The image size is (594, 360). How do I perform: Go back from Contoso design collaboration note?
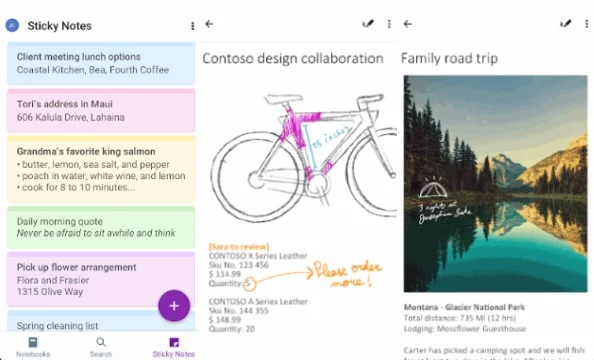(x=209, y=24)
